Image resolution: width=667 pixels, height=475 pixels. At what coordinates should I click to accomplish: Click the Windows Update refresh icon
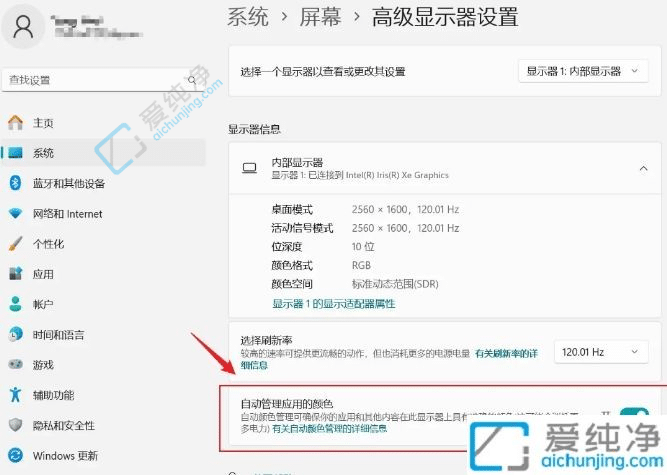pos(16,455)
